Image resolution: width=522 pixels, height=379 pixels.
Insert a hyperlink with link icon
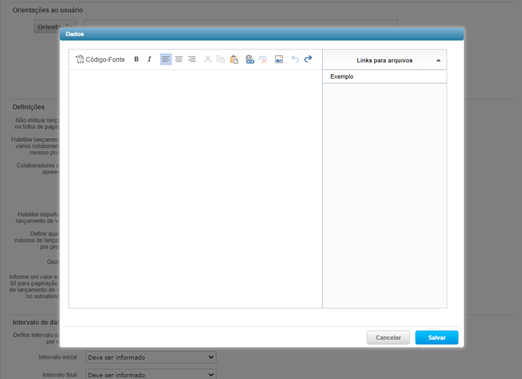tap(250, 59)
